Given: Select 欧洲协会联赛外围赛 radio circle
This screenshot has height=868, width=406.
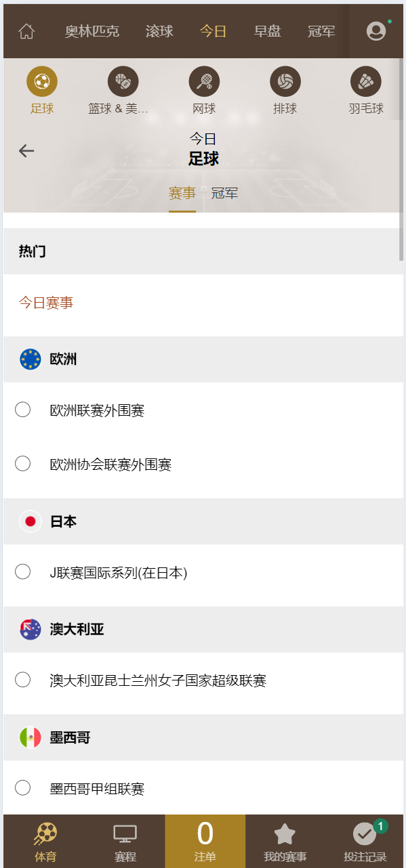Looking at the screenshot, I should tap(22, 464).
